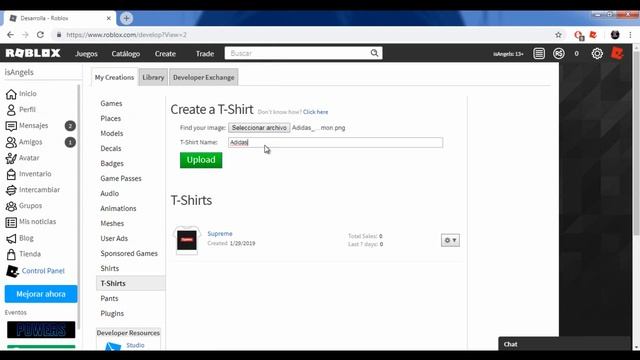Open the Studio developer resource link
Screen dimensions: 640x360
(135, 345)
